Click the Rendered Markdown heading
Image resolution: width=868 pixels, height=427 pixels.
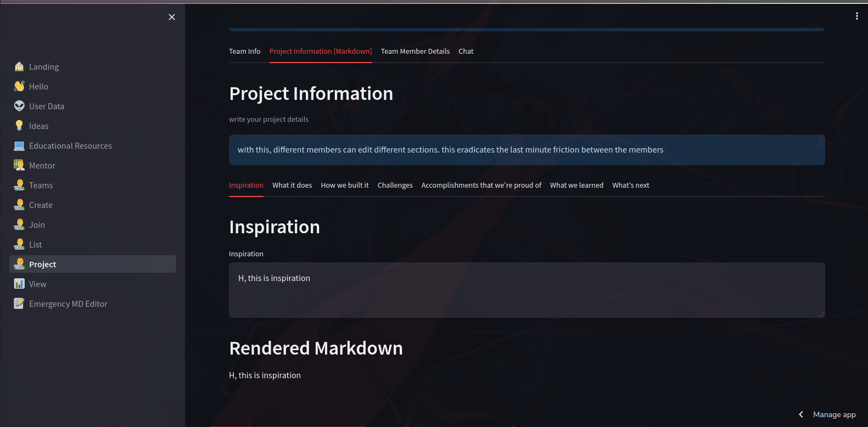316,348
